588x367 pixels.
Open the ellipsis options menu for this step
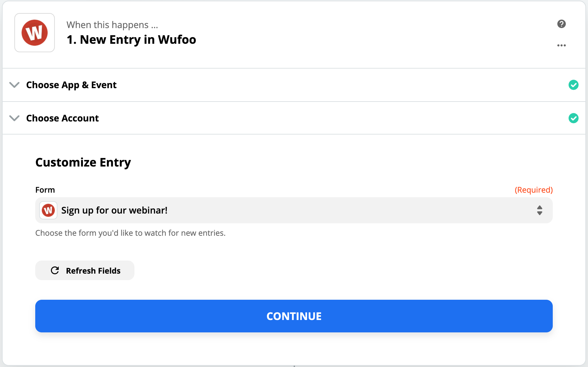(x=561, y=45)
